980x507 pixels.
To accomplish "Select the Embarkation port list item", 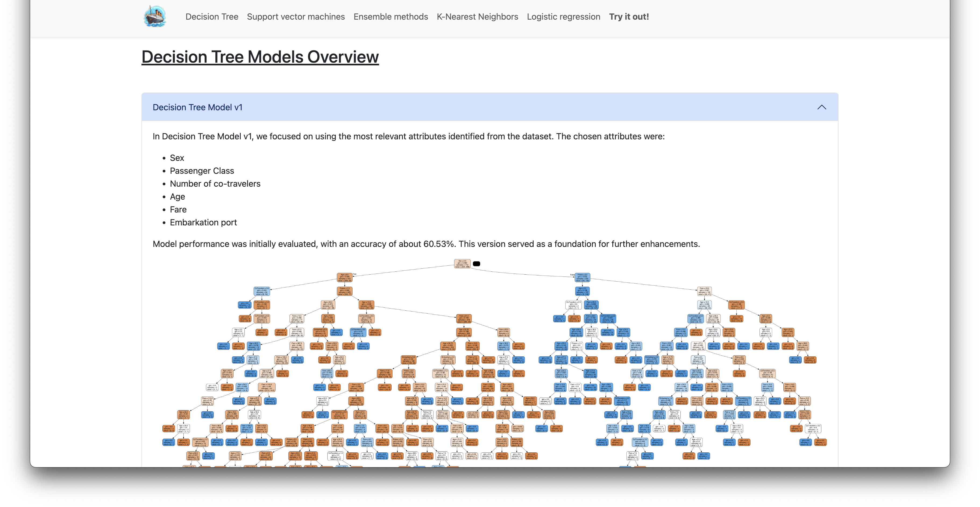I will coord(203,222).
